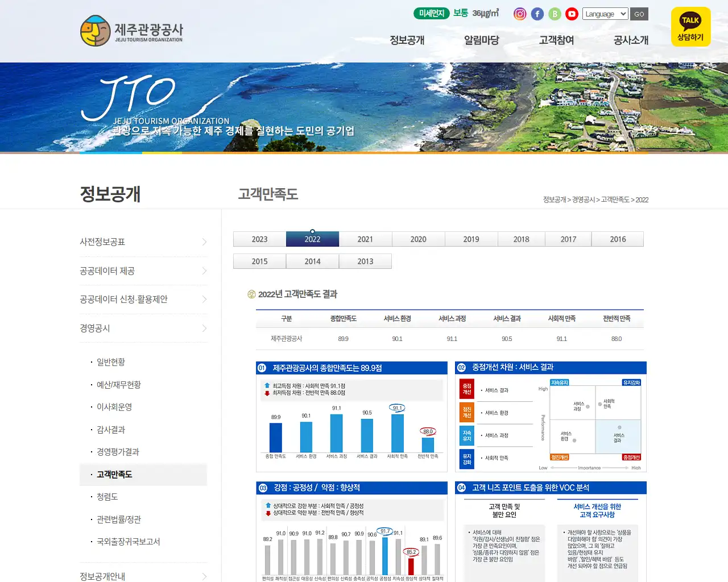Open the Naver blog icon in the header
The width and height of the screenshot is (728, 582).
pyautogui.click(x=554, y=14)
